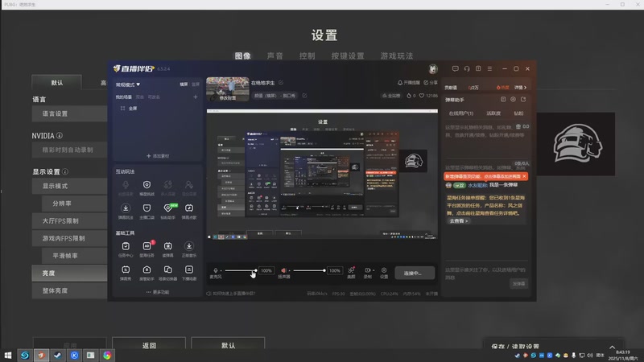Click the edit pencil beside the stream title
This screenshot has height=362, width=644.
point(281,83)
